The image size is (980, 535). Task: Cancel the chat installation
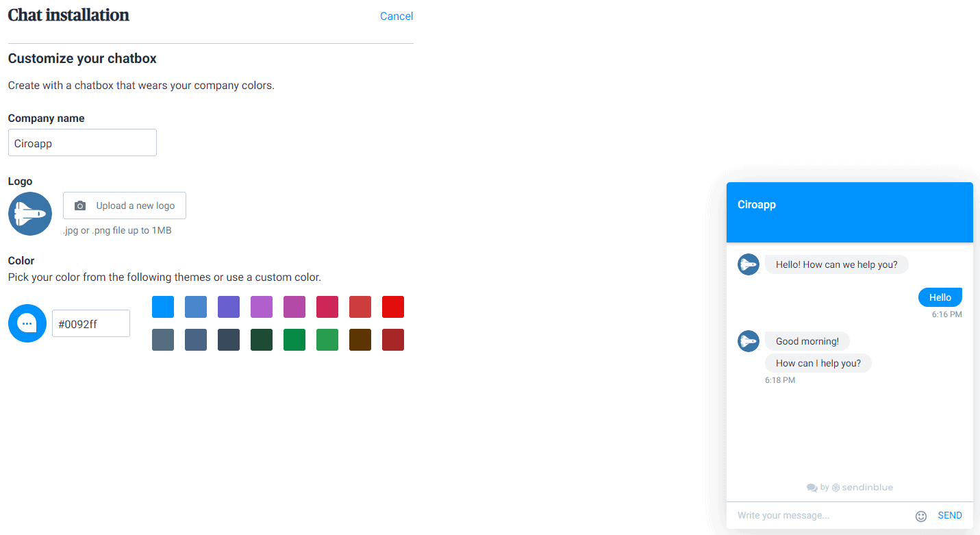click(x=397, y=16)
